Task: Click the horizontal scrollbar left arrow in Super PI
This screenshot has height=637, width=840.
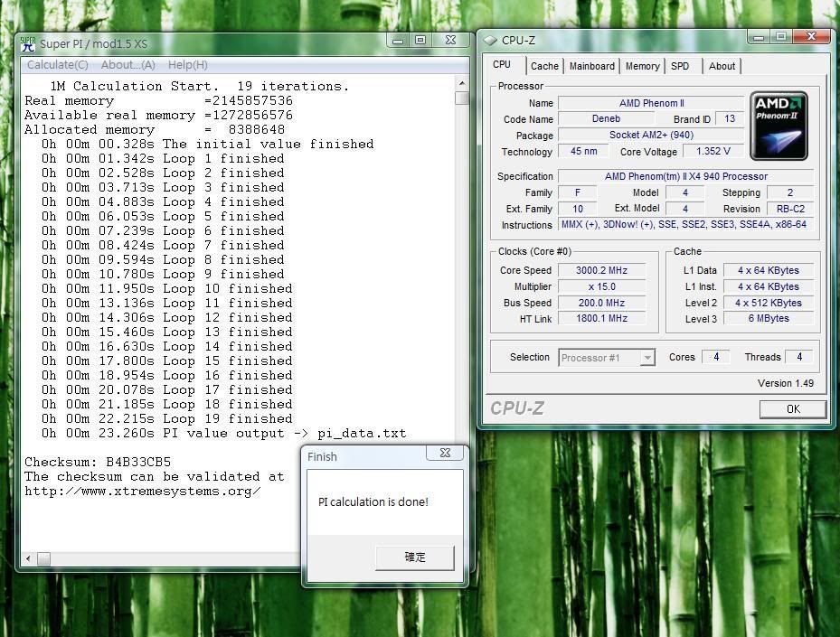Action: (28, 559)
